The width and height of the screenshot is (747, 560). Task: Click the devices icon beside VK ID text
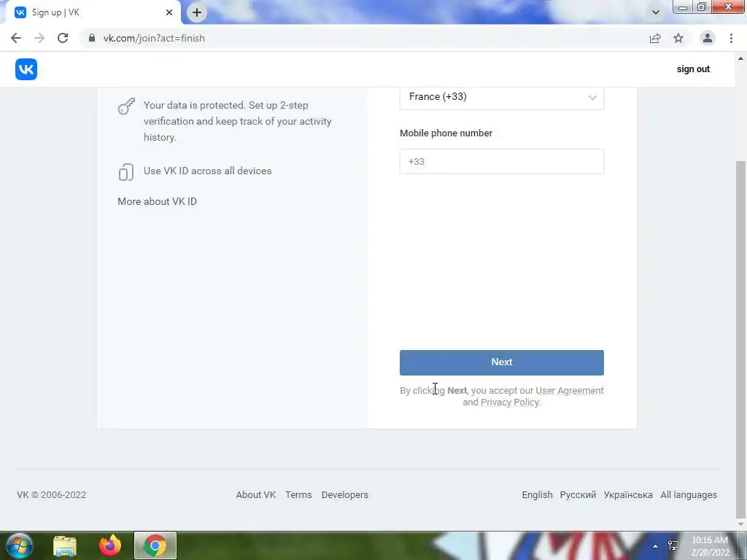pyautogui.click(x=125, y=172)
